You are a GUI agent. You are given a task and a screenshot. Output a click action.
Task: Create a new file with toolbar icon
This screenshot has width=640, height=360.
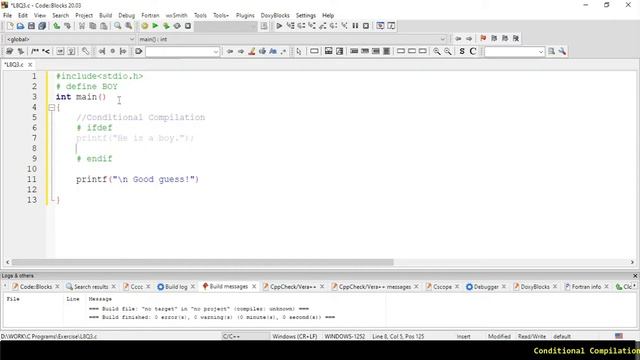10,26
